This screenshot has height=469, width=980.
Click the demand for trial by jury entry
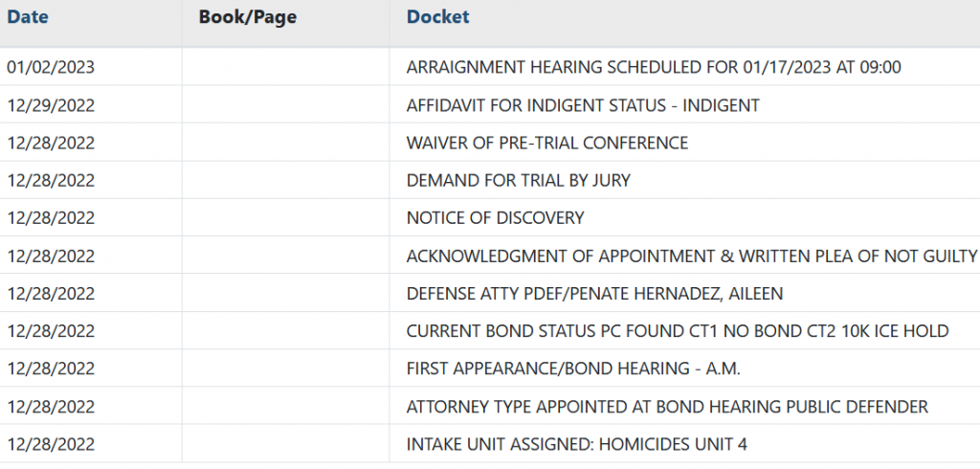(x=518, y=180)
